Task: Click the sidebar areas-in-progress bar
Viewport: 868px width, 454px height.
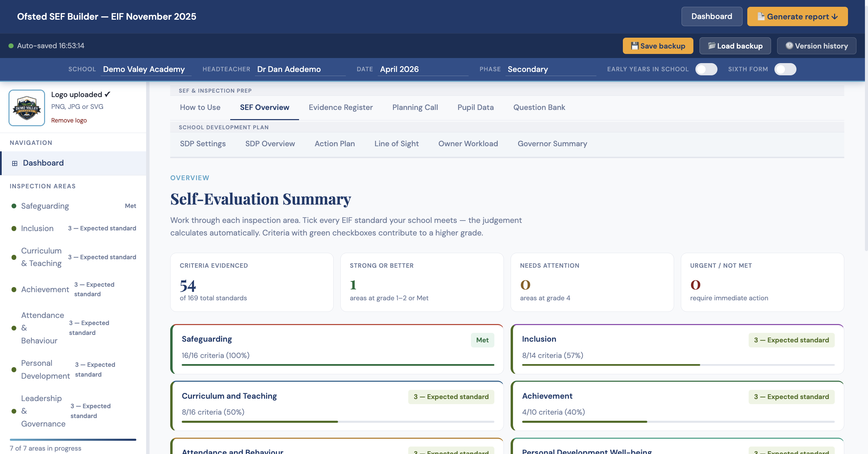Action: (73, 440)
